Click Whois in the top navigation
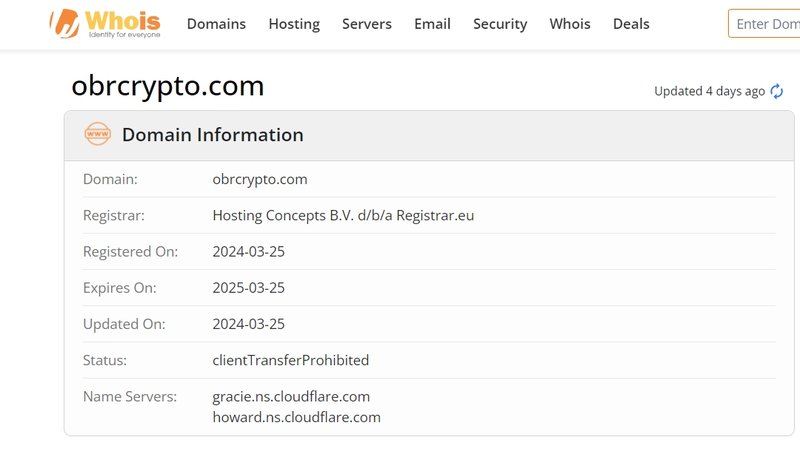 pyautogui.click(x=570, y=24)
